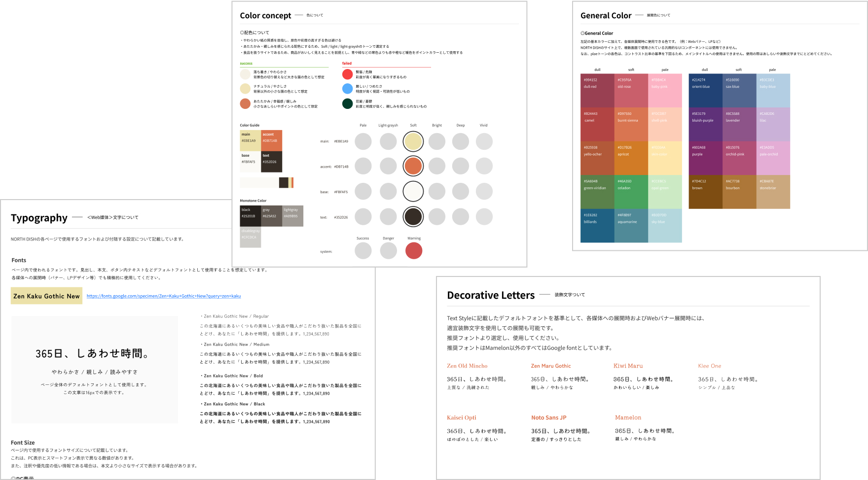This screenshot has width=868, height=480.
Task: Choose the pale-orchid #E3ADD5 swatch
Action: pos(773,158)
